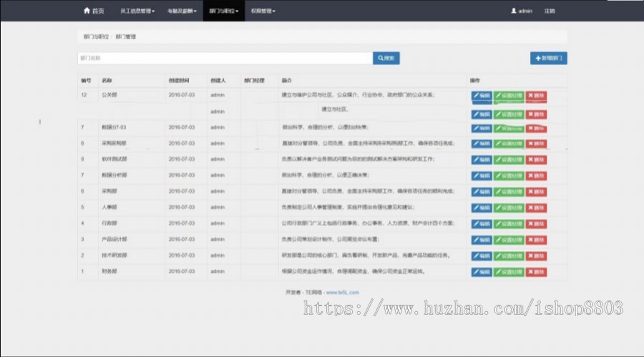
Task: Set manager for 技术研发部 row
Action: pos(509,256)
